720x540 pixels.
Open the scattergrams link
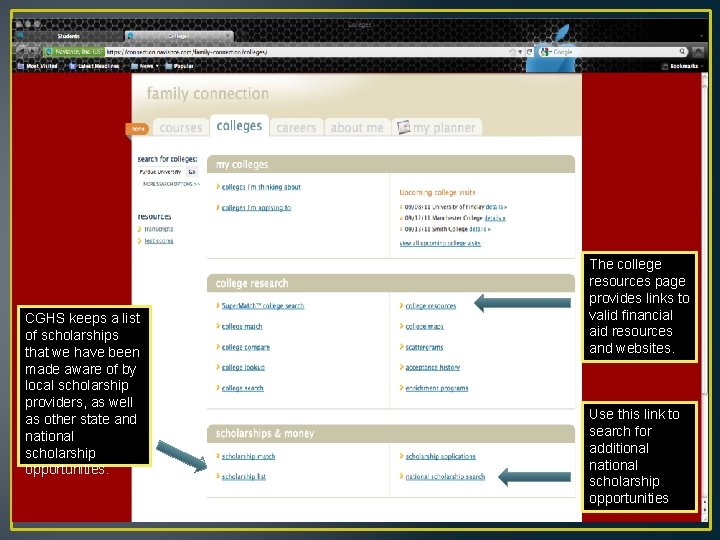point(424,347)
